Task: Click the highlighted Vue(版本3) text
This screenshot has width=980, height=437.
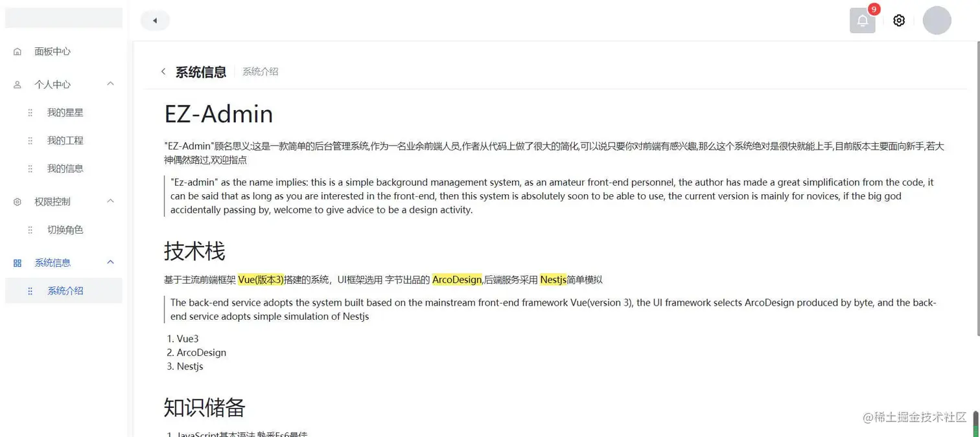Action: click(x=261, y=280)
